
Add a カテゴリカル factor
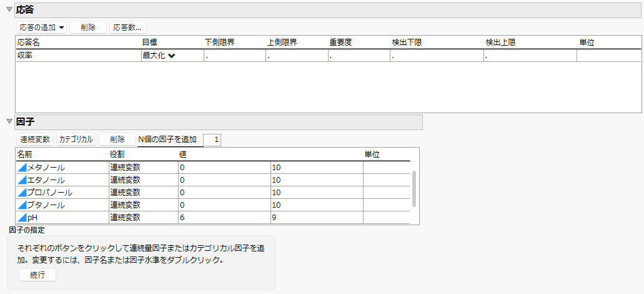click(76, 139)
